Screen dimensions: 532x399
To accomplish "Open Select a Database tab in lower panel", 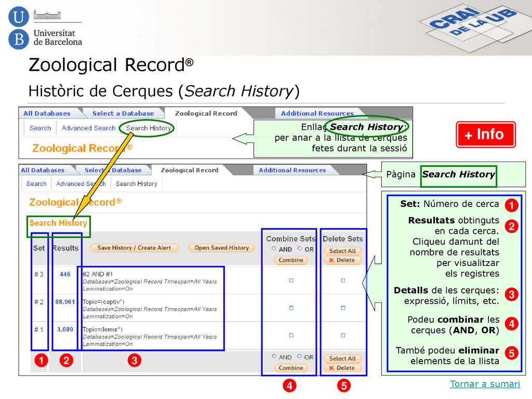I will pyautogui.click(x=113, y=170).
